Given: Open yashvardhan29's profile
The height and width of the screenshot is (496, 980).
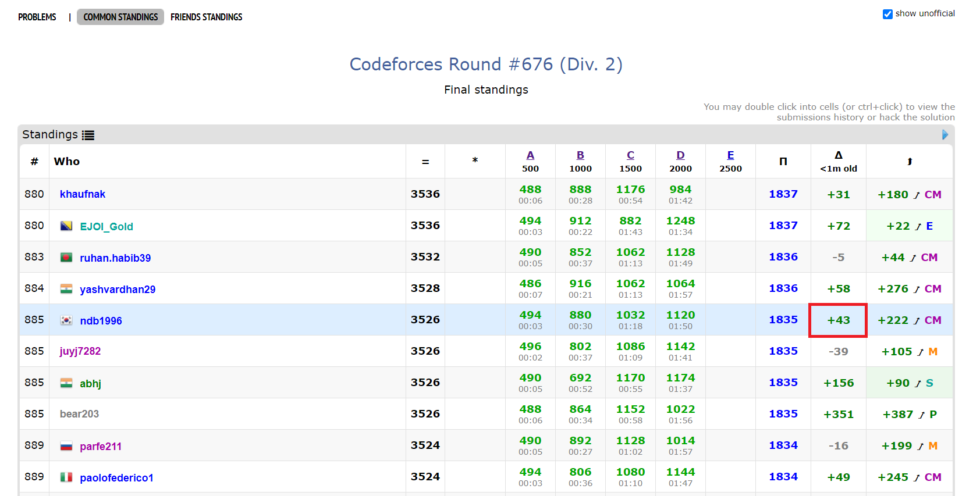Looking at the screenshot, I should (118, 290).
